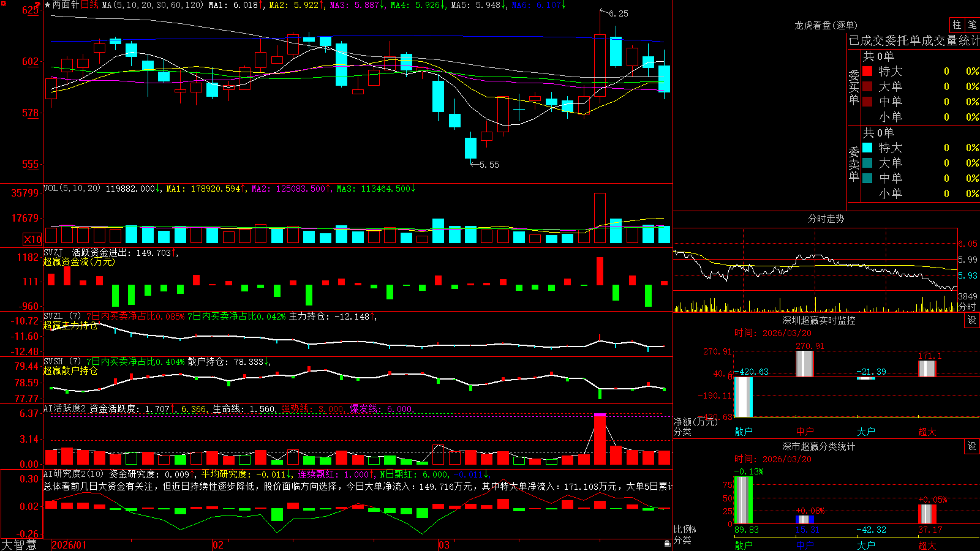Click the star icon before 两面针
This screenshot has height=551, width=980.
pos(47,5)
